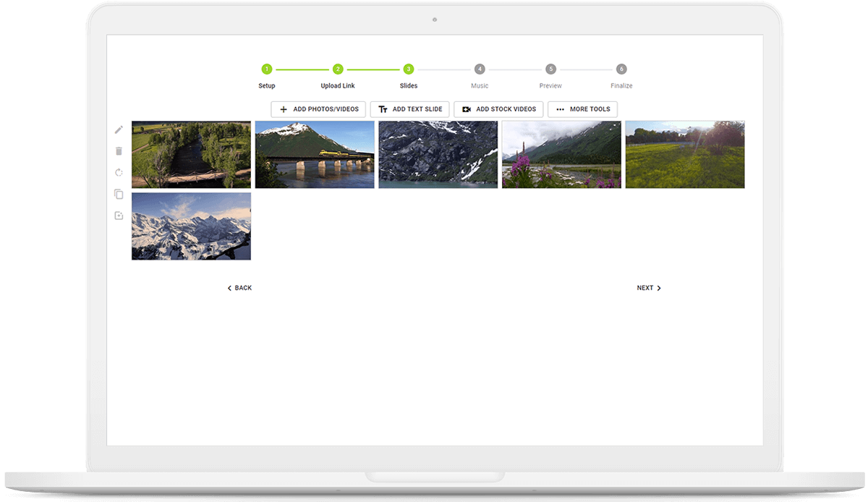Click the rotate icon in sidebar
Screen dimensions: 868x502
coord(119,172)
